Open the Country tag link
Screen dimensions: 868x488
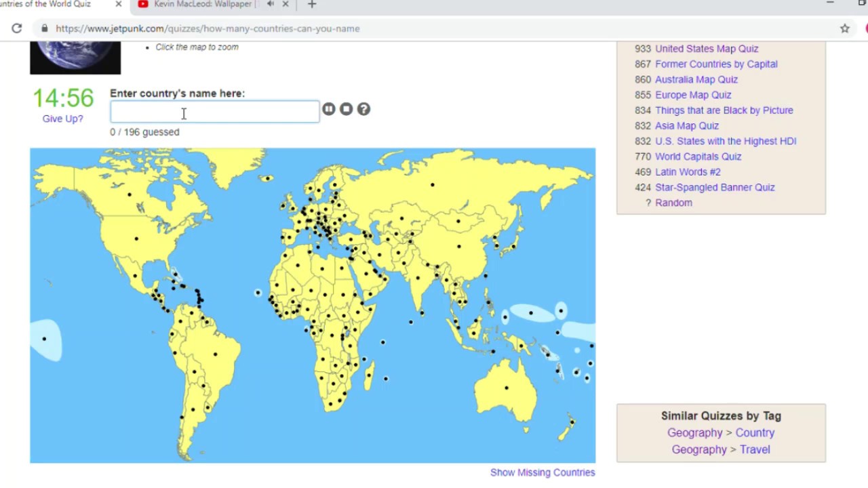click(x=755, y=432)
